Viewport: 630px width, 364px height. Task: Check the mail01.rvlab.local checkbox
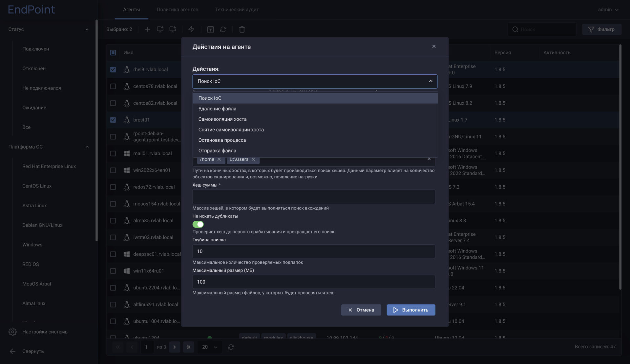click(113, 153)
